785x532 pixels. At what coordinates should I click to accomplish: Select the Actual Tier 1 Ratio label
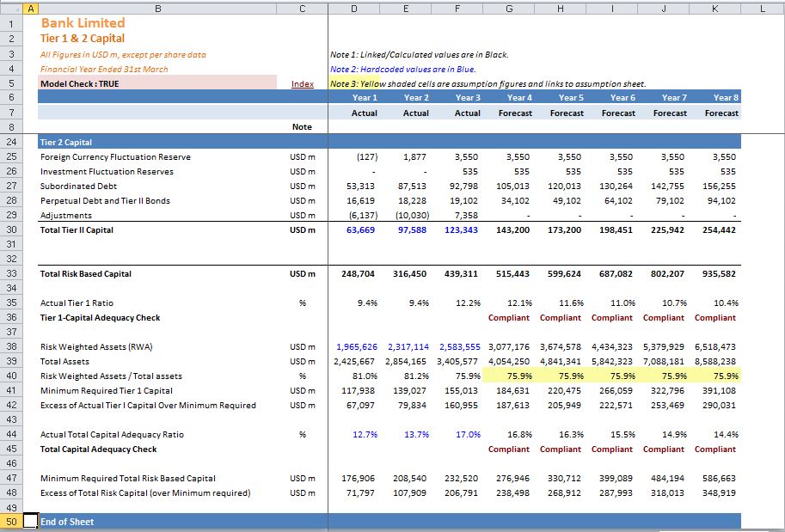click(x=77, y=303)
